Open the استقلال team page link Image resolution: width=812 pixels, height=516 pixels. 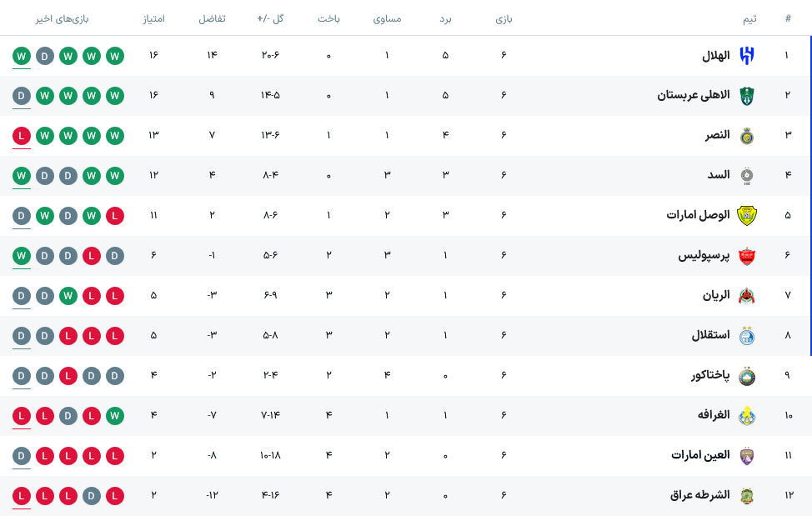pyautogui.click(x=710, y=335)
